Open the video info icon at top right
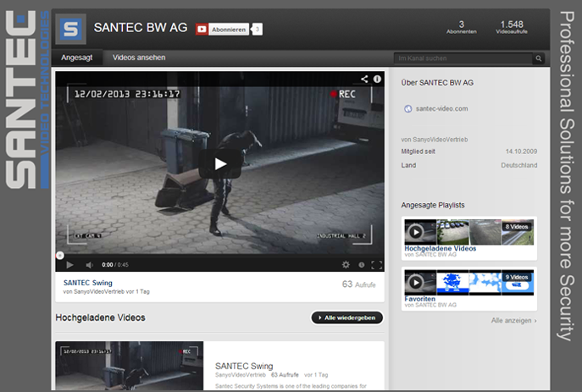The width and height of the screenshot is (582, 392). point(377,79)
